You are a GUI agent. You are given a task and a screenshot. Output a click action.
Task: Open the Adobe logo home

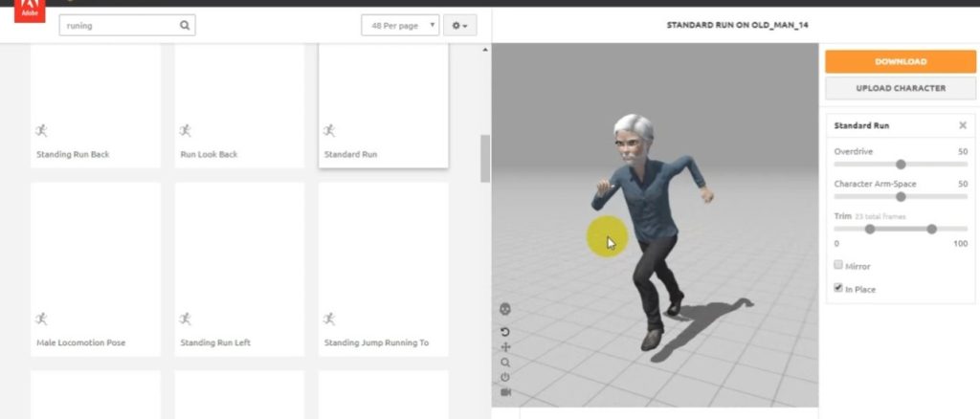[30, 11]
